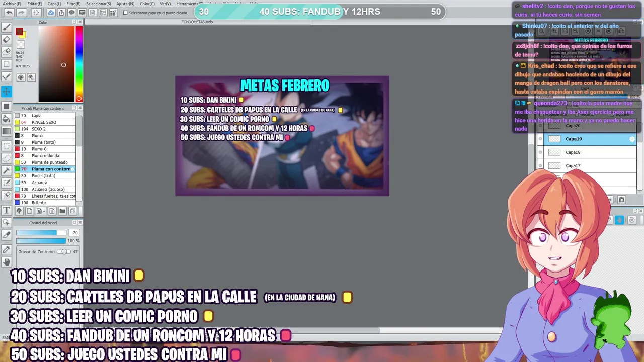This screenshot has width=644, height=362.
Task: Select the Select Eraser tool
Action: pyautogui.click(x=7, y=195)
